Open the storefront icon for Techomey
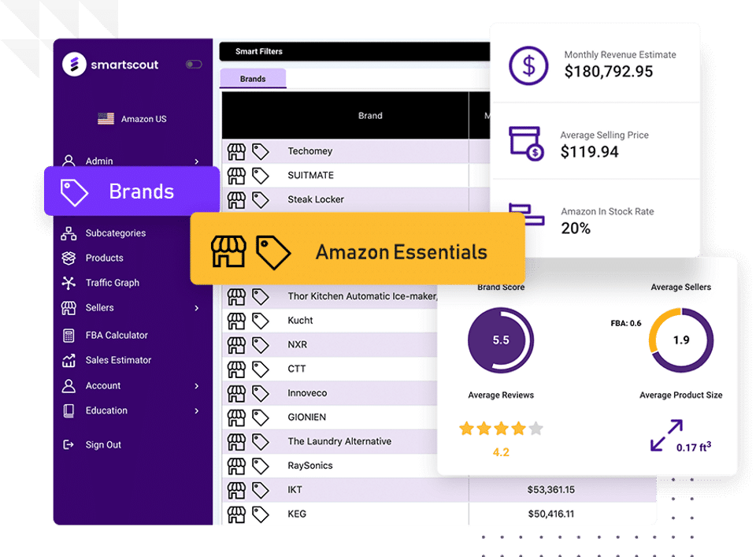 pyautogui.click(x=236, y=152)
